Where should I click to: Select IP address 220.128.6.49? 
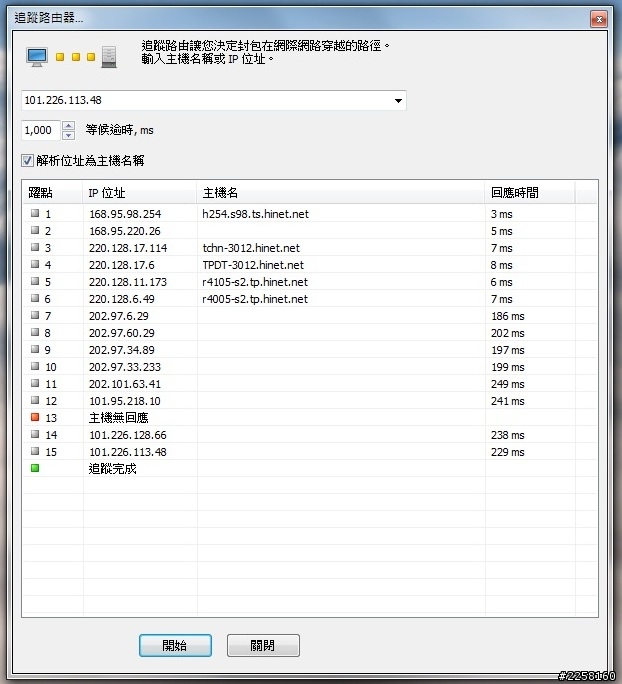tap(122, 299)
